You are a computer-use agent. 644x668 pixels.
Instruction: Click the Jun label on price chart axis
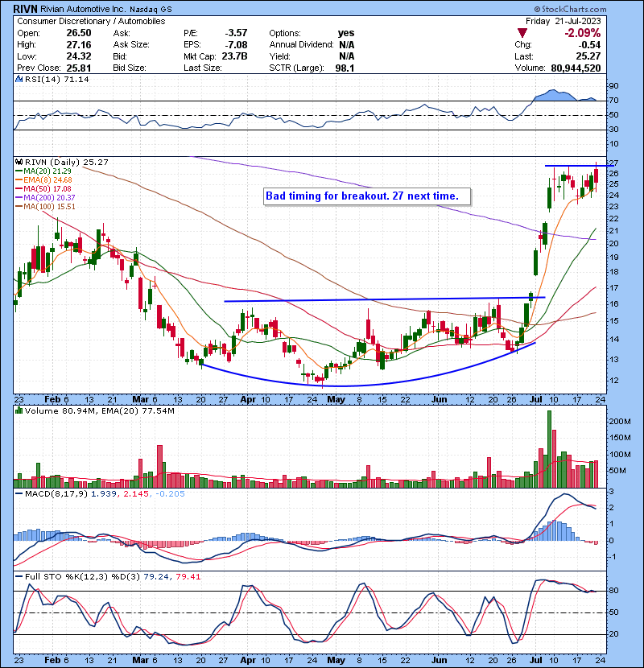click(439, 400)
